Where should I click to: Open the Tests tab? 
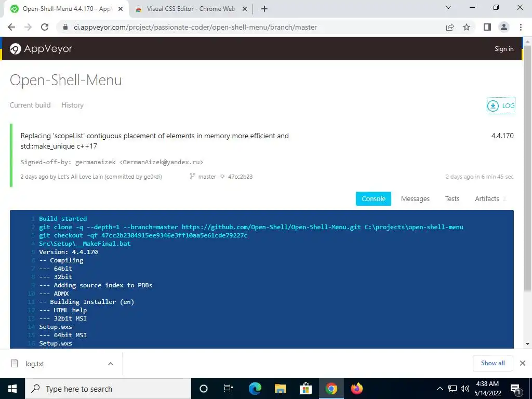pos(452,199)
